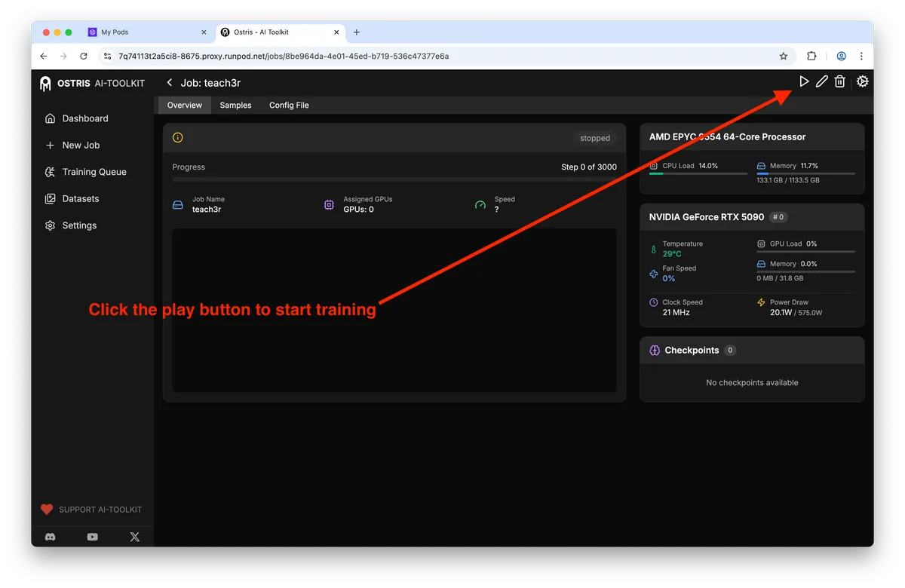
Task: Click the Assigned GPUs chip icon
Action: pyautogui.click(x=329, y=205)
